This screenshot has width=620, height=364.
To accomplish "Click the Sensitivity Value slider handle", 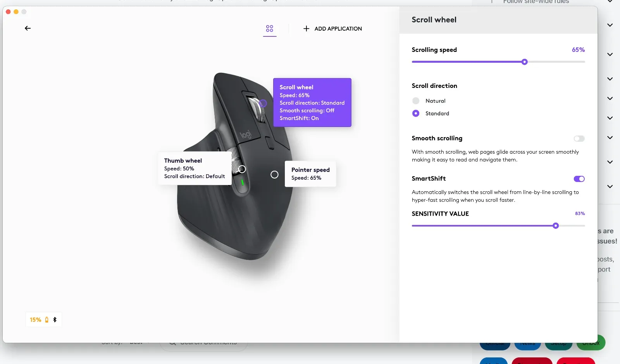I will [556, 226].
